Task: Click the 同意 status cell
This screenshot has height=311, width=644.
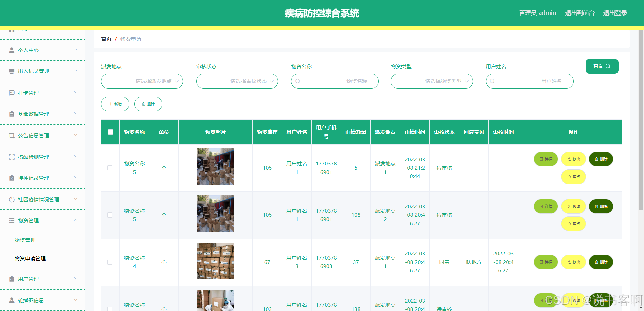Action: [444, 262]
